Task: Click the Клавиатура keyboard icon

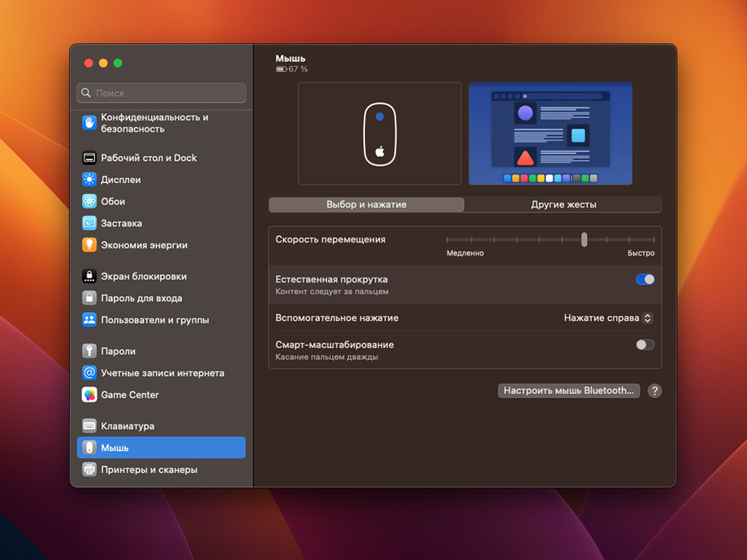Action: (90, 426)
